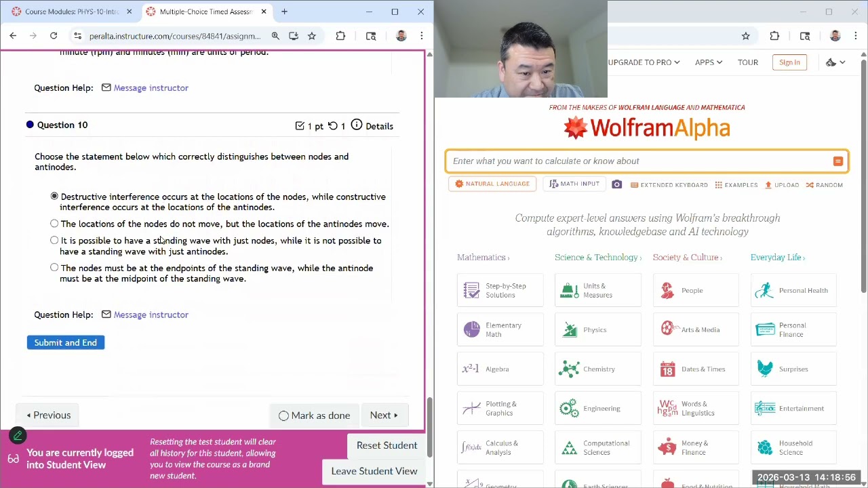Screen dimensions: 868x488
Task: Click the zoom magnifier icon in address bar
Action: point(275,36)
